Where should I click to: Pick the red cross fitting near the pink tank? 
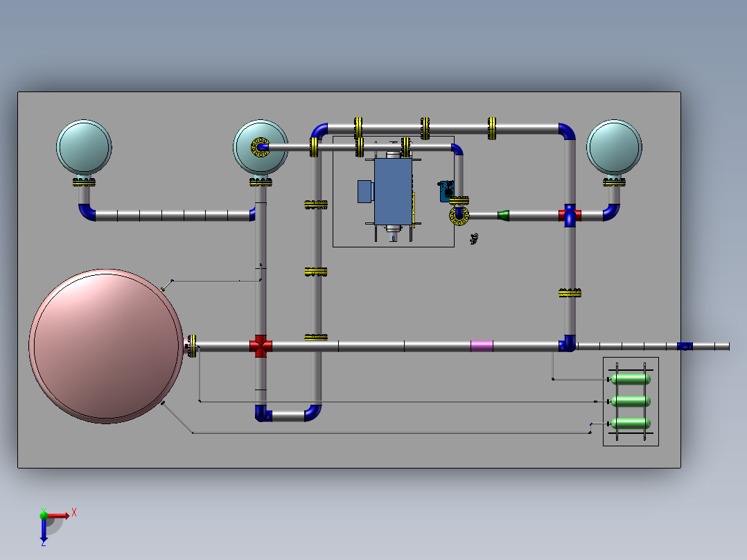click(x=261, y=347)
